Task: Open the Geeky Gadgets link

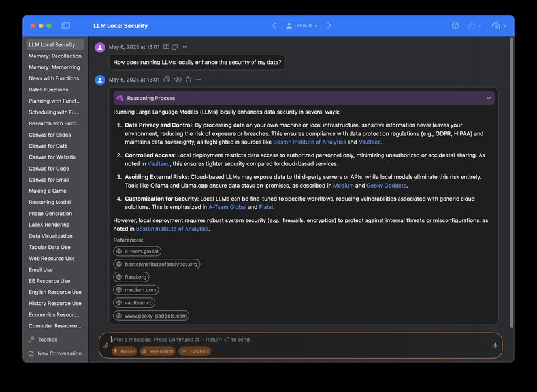Action: 386,186
